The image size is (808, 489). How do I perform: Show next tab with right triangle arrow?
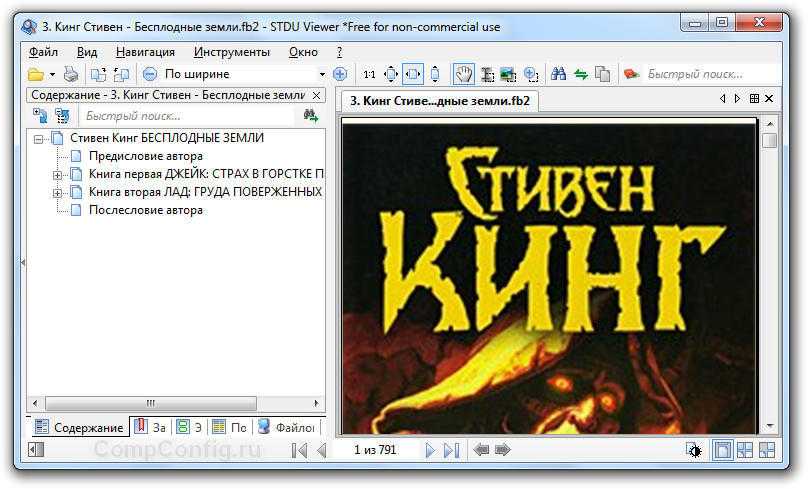tap(737, 98)
